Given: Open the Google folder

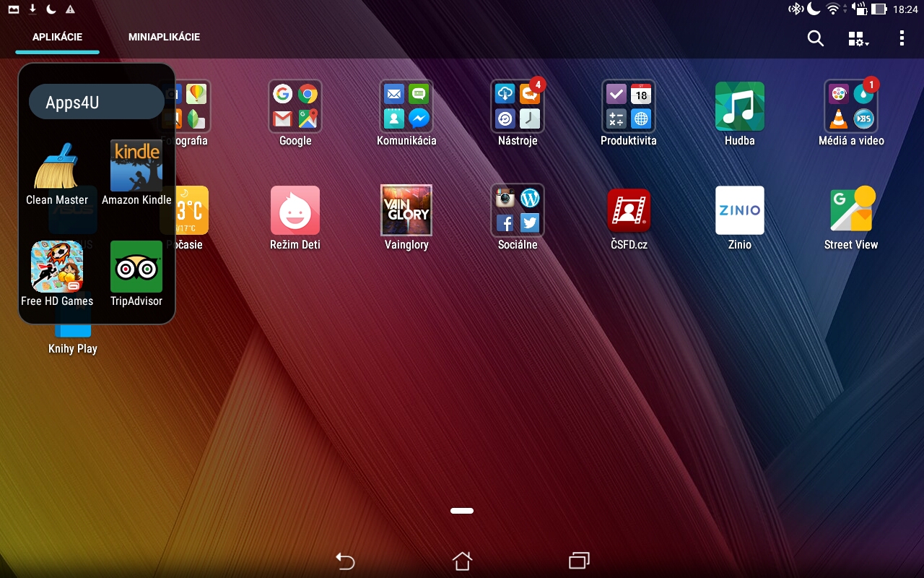Looking at the screenshot, I should click(x=295, y=106).
